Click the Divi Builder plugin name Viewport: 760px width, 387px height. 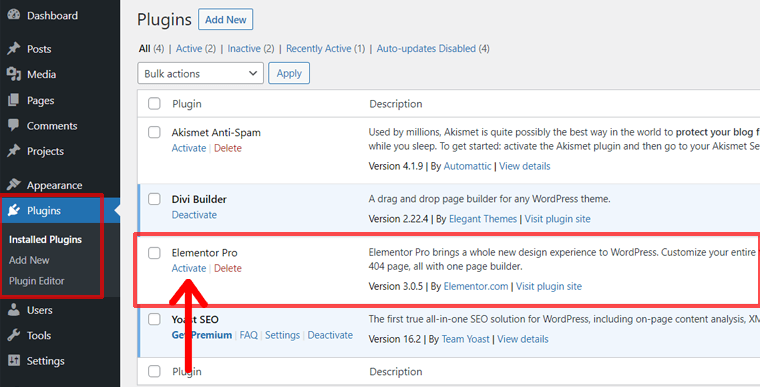[199, 199]
